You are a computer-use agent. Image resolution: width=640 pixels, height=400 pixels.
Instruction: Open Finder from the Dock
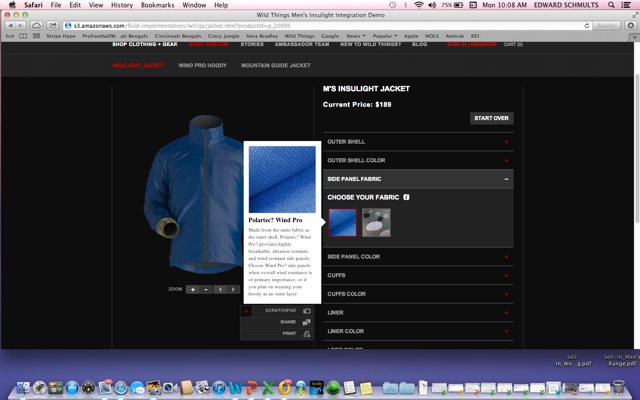click(x=23, y=387)
